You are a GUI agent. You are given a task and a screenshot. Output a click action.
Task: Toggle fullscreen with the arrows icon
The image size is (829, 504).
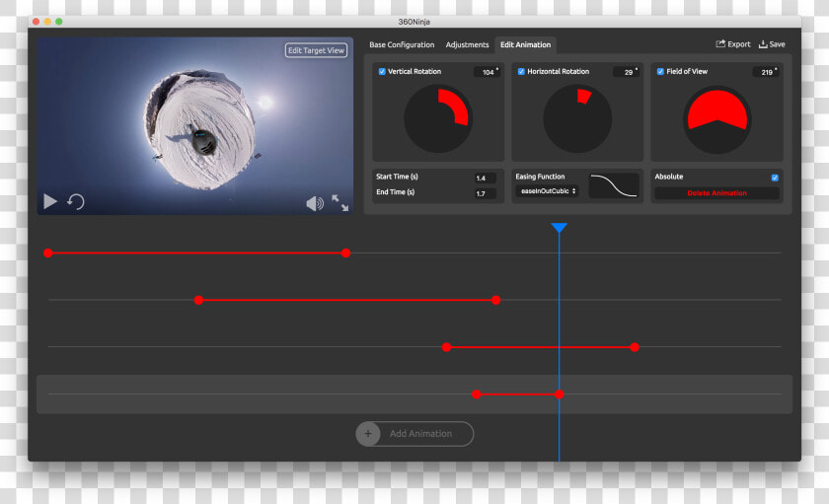339,203
